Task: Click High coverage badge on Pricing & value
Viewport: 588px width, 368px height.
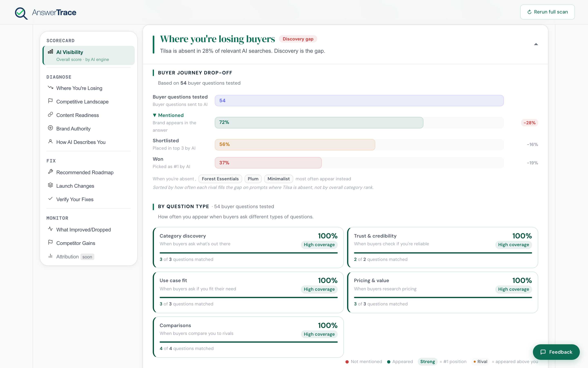Action: 513,289
